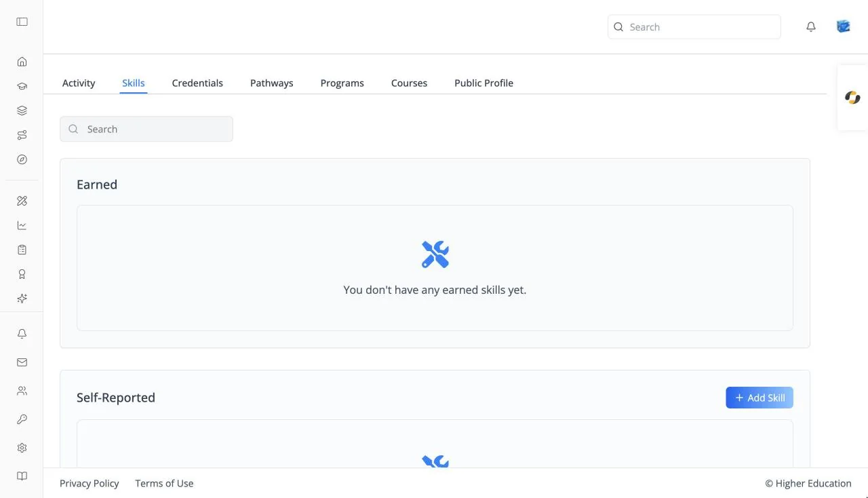The height and width of the screenshot is (498, 868).
Task: Select the connected-nodes pathway sidebar icon
Action: point(22,135)
